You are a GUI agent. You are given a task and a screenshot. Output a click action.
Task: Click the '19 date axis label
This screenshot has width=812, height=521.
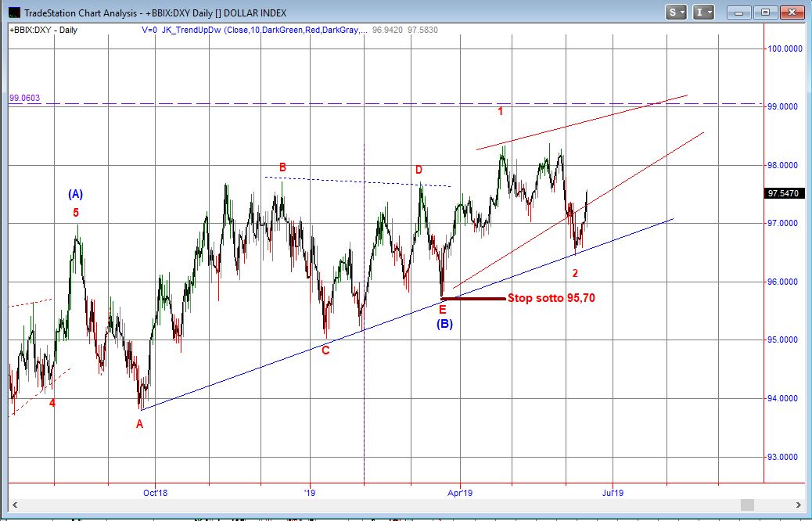[310, 493]
